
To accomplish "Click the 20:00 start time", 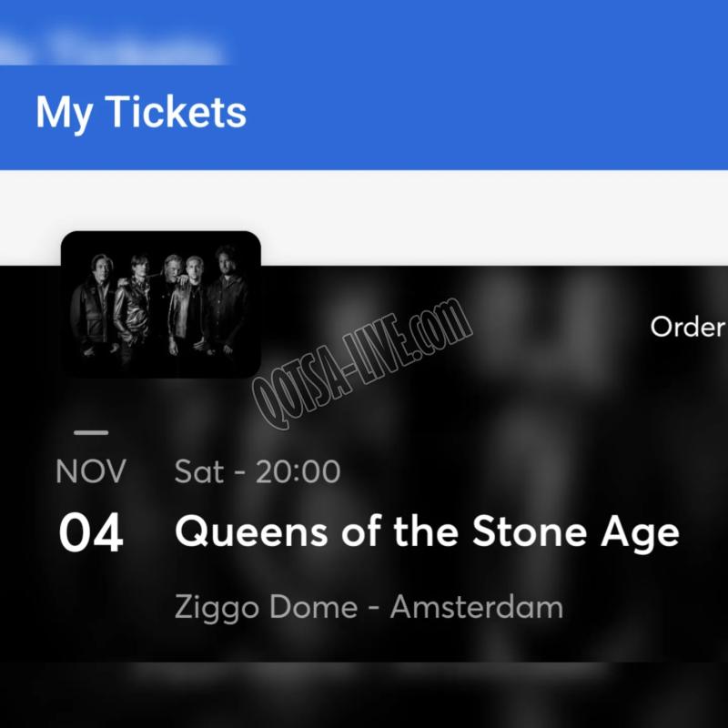I will 298,471.
